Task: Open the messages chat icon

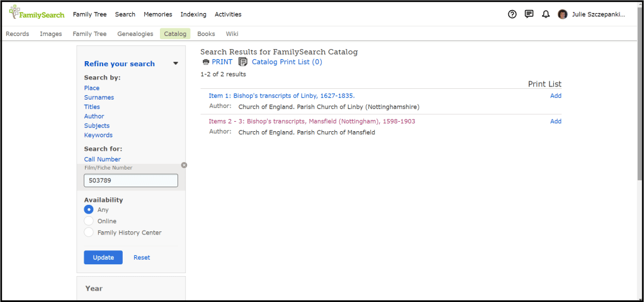Action: pos(529,15)
